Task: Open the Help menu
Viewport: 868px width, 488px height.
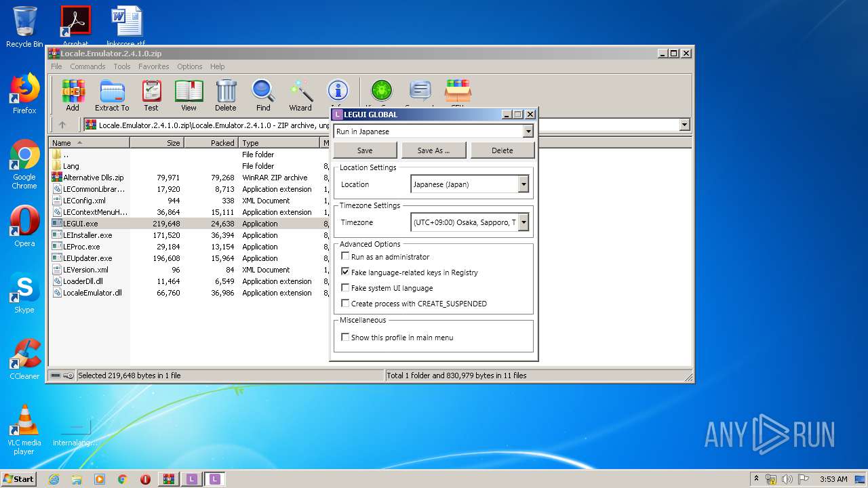Action: click(217, 66)
